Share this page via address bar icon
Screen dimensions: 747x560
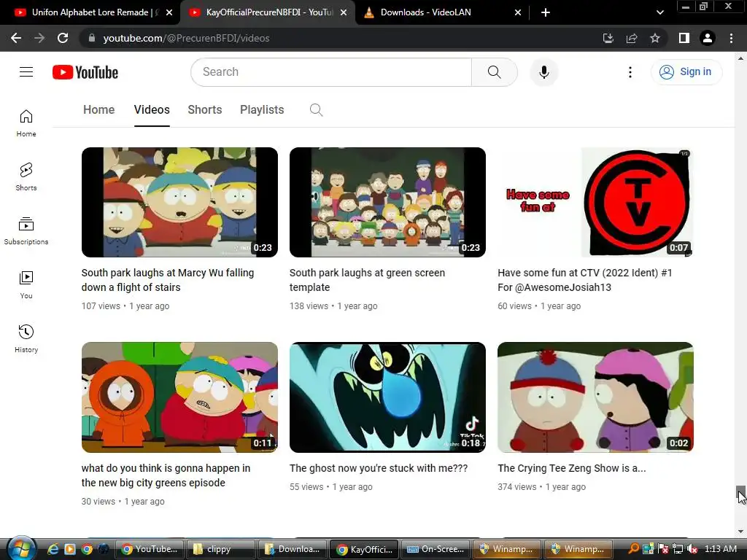coord(631,38)
